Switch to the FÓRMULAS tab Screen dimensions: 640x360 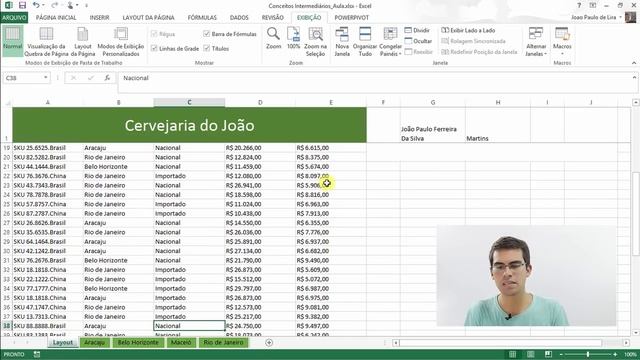202,18
